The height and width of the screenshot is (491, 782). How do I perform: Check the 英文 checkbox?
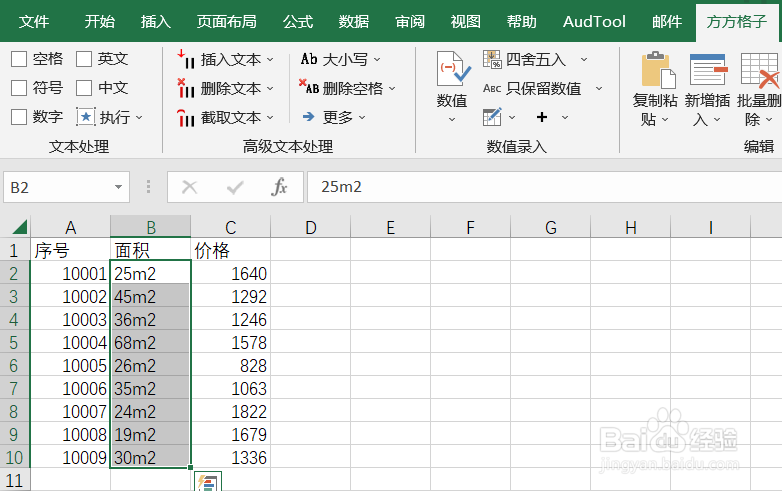[x=84, y=59]
